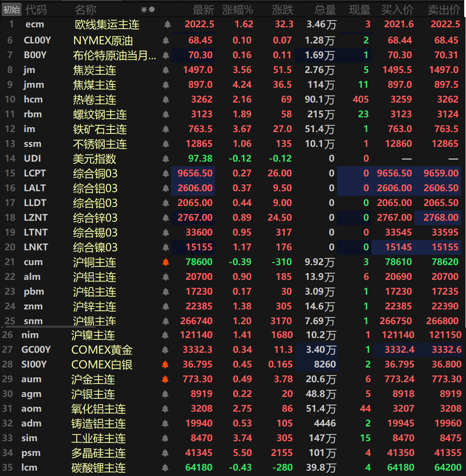The height and width of the screenshot is (476, 466).
Task: Select the 工业硅主连 name
Action: point(99,438)
